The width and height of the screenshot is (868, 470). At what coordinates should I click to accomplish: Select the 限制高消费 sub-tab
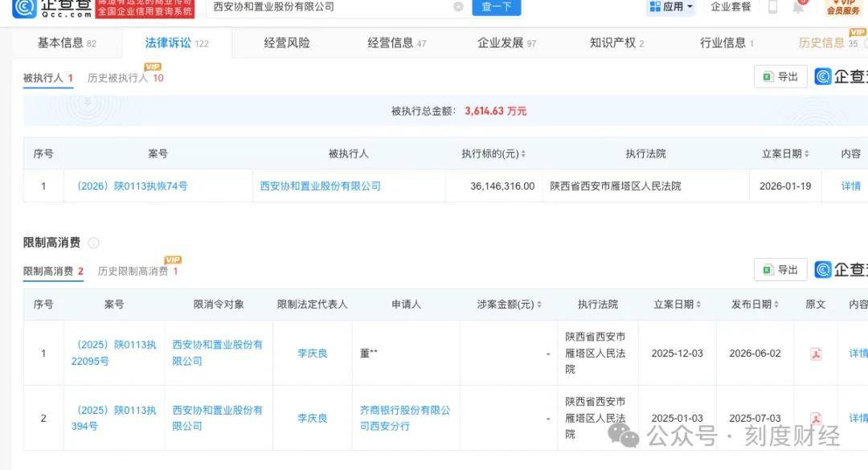click(x=53, y=272)
